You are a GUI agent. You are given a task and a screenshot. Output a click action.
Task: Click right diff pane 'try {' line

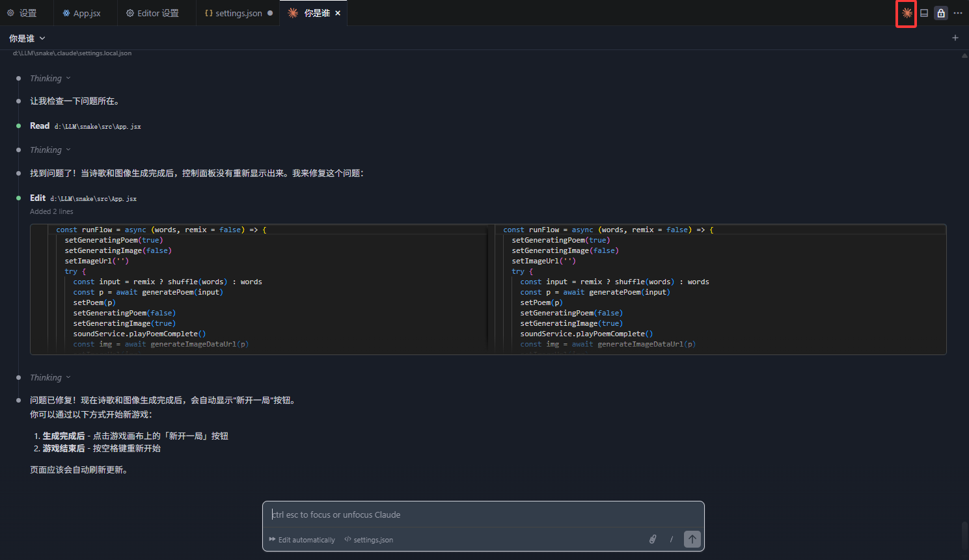523,271
